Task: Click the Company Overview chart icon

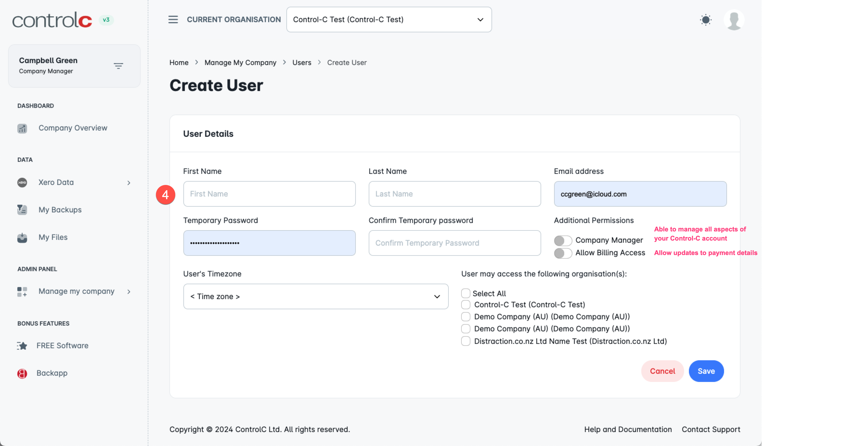Action: [22, 128]
